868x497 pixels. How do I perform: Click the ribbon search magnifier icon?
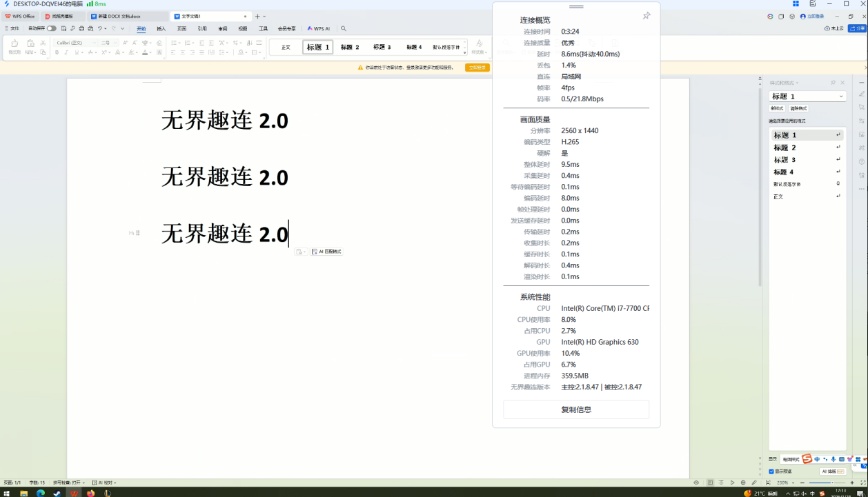(x=344, y=29)
